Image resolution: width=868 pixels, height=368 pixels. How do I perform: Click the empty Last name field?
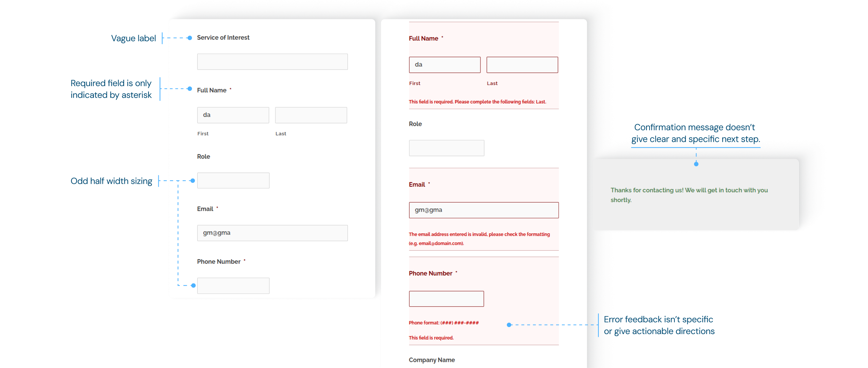click(311, 115)
